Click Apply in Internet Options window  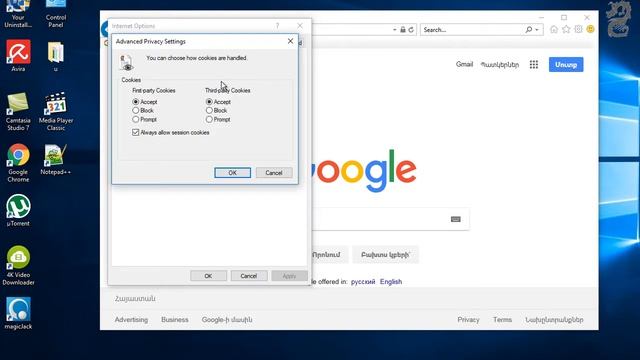tap(289, 276)
